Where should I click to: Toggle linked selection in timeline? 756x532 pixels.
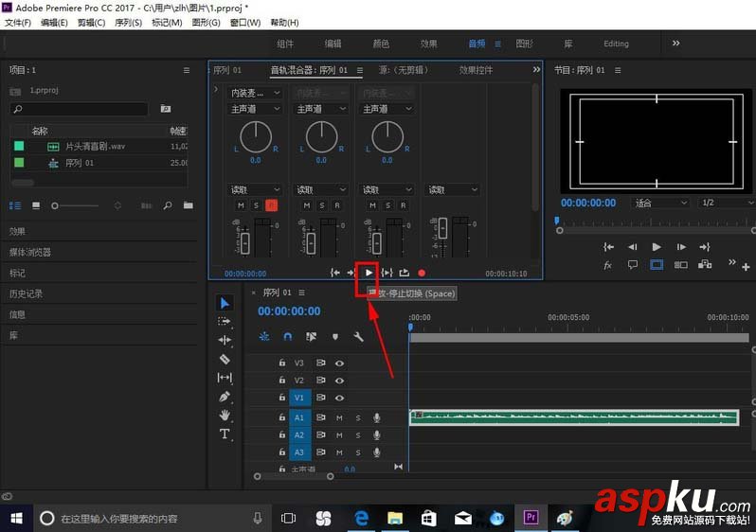[x=312, y=336]
